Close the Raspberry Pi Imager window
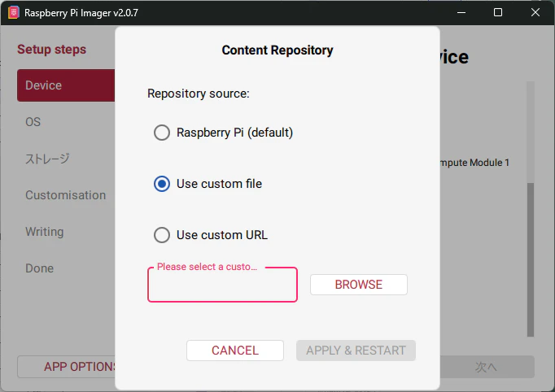This screenshot has height=392, width=555. coord(535,13)
